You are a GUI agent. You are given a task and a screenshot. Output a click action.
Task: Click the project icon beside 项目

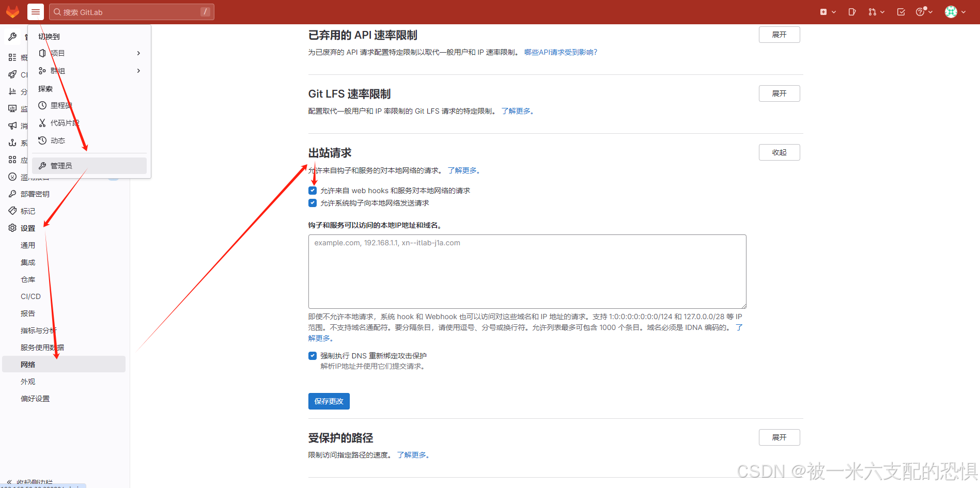pyautogui.click(x=42, y=53)
